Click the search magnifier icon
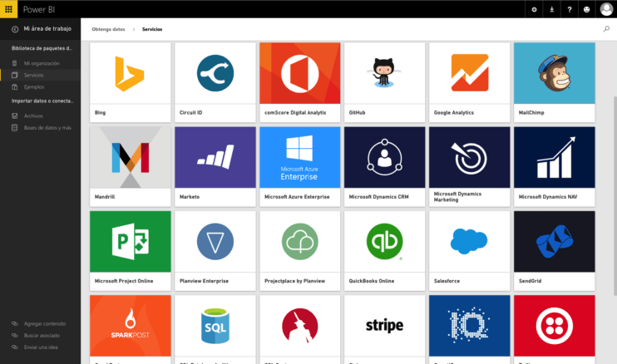Viewport: 617px width, 364px height. 606,29
